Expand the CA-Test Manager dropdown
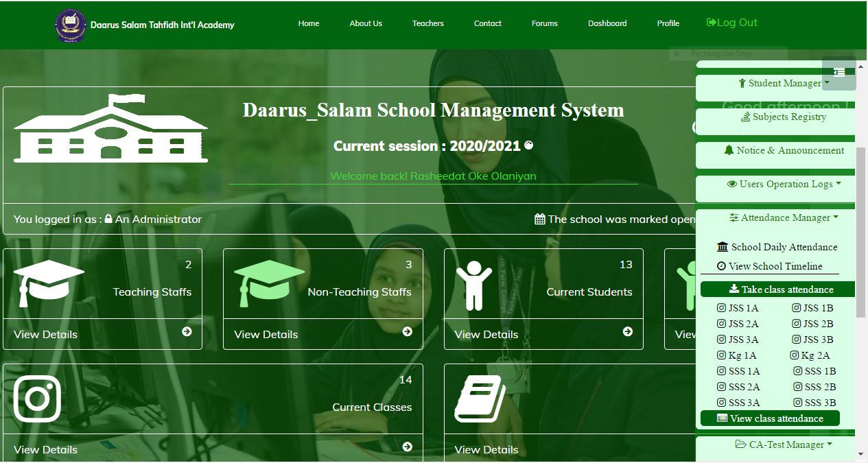The height and width of the screenshot is (463, 868). [784, 445]
